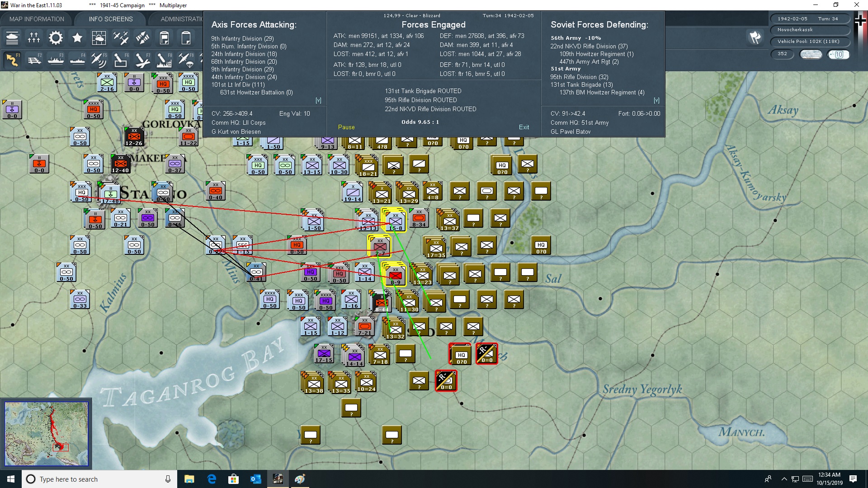Toggle the terrain preview beside zoom control
The height and width of the screenshot is (488, 868).
(811, 54)
